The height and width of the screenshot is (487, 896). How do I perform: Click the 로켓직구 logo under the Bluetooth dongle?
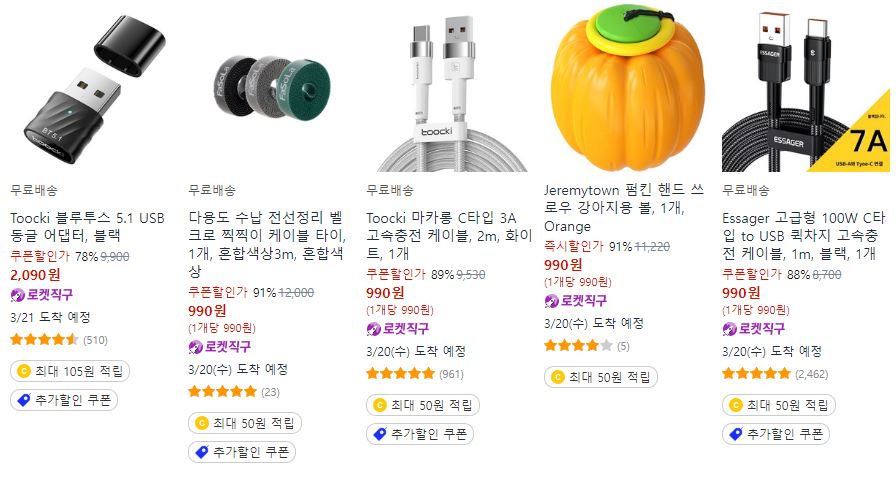[42, 295]
